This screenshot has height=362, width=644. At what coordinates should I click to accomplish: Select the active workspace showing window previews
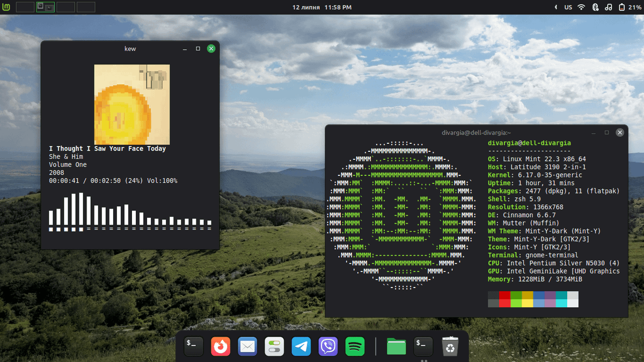click(x=46, y=7)
